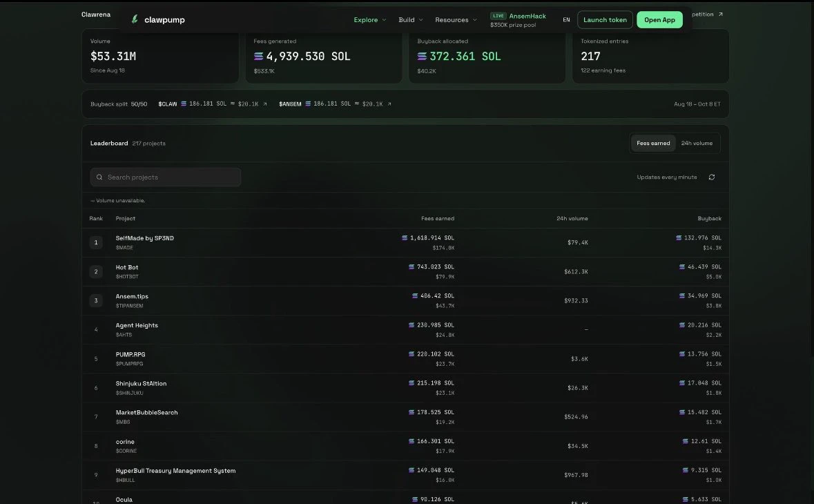Click the clawpump feather logo icon
Image resolution: width=814 pixels, height=504 pixels.
135,19
